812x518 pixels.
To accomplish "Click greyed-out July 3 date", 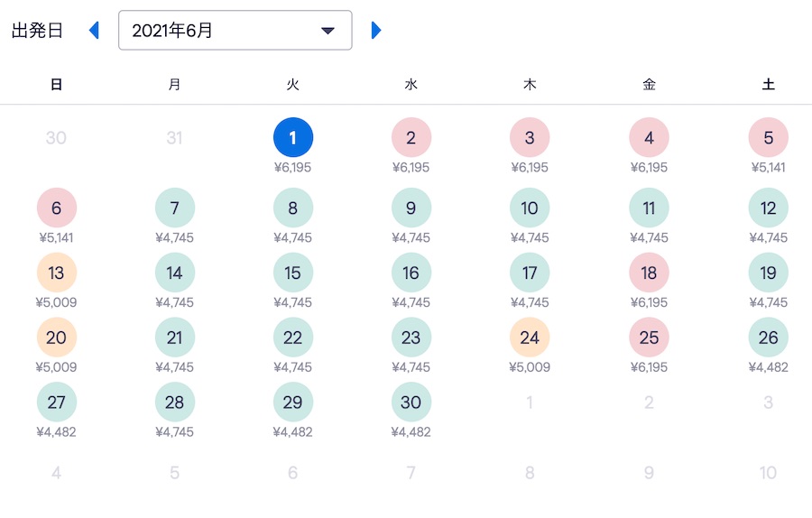I will click(768, 402).
